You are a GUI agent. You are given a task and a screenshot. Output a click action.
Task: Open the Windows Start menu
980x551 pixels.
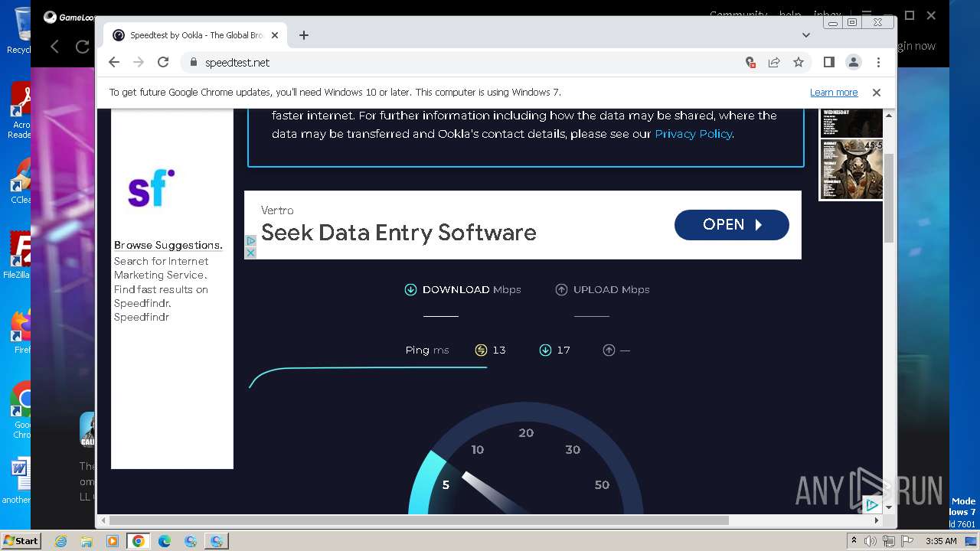click(21, 541)
